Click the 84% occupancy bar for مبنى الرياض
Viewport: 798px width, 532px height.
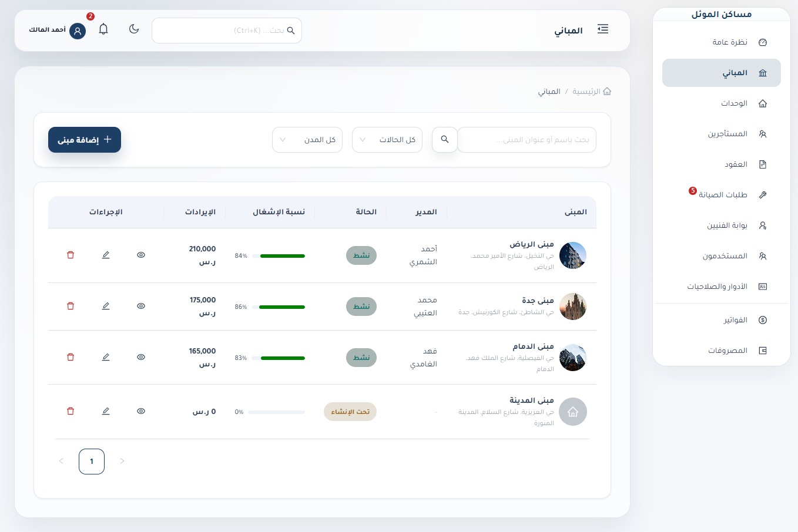(279, 256)
